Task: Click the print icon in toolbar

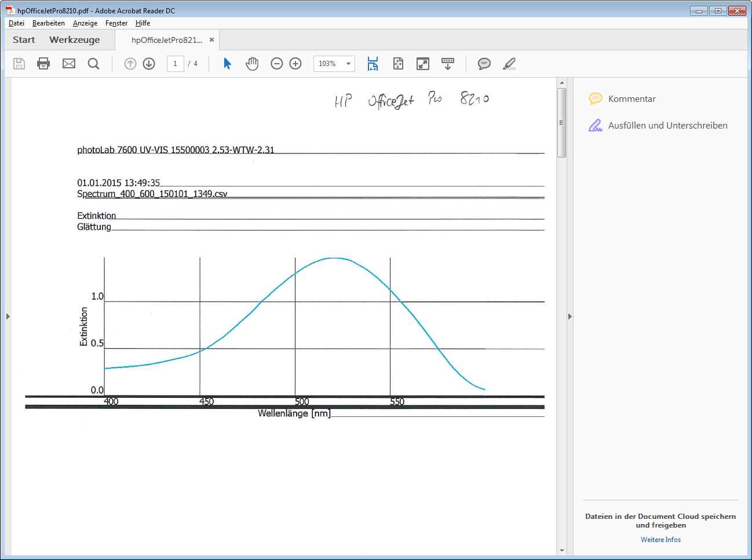Action: tap(43, 64)
